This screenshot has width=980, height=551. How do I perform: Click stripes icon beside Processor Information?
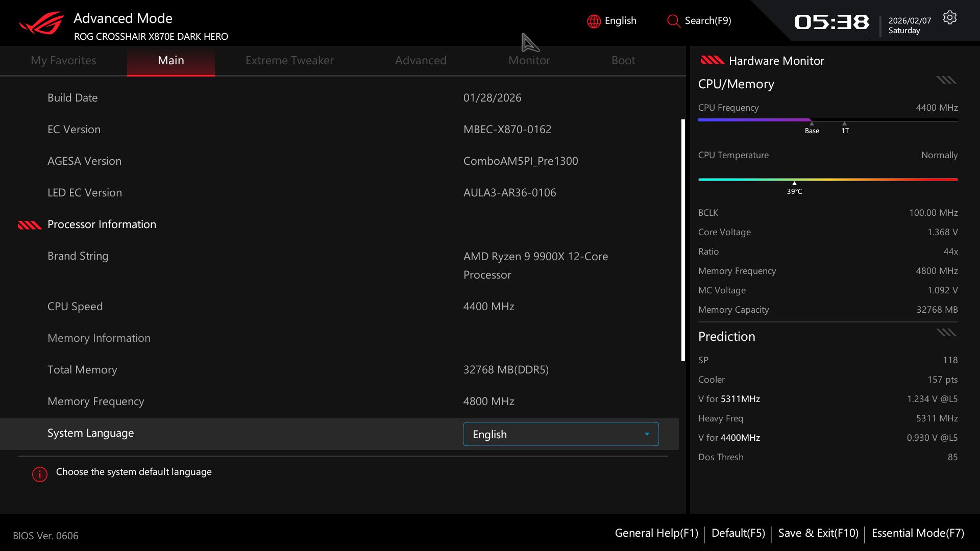pyautogui.click(x=30, y=225)
